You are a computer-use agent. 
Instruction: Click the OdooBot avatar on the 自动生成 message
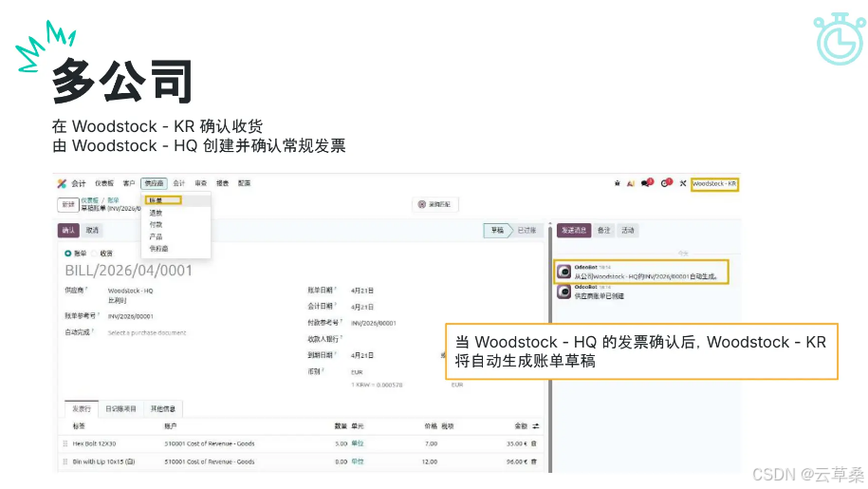tap(564, 272)
